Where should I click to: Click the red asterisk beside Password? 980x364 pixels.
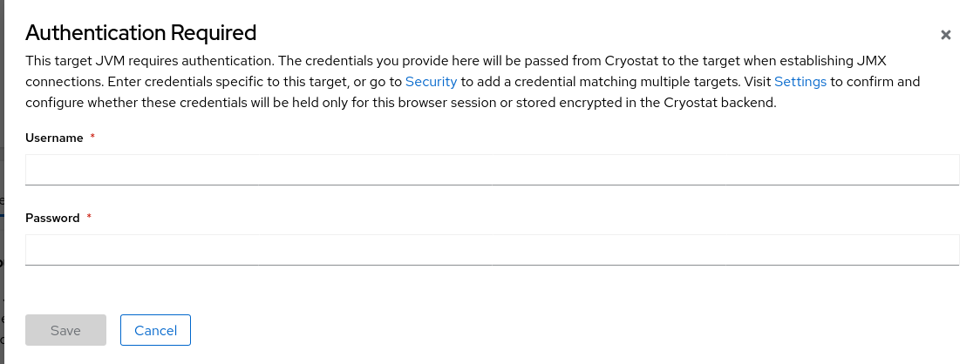coord(89,218)
